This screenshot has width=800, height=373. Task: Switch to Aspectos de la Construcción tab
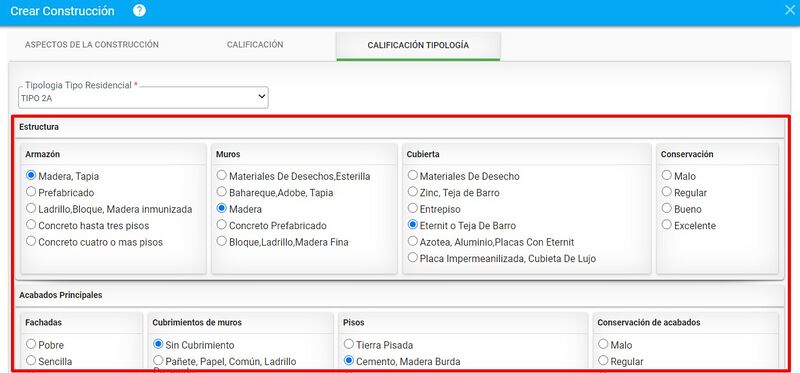pos(92,45)
